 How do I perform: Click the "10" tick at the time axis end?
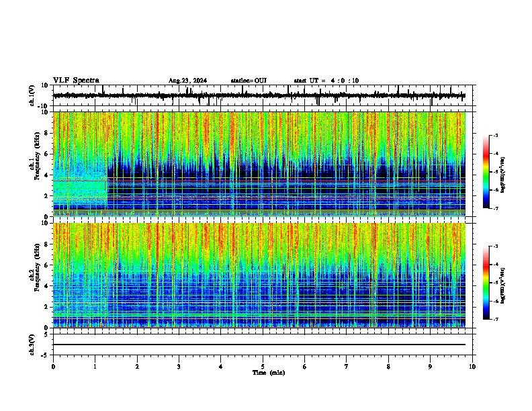pos(472,367)
